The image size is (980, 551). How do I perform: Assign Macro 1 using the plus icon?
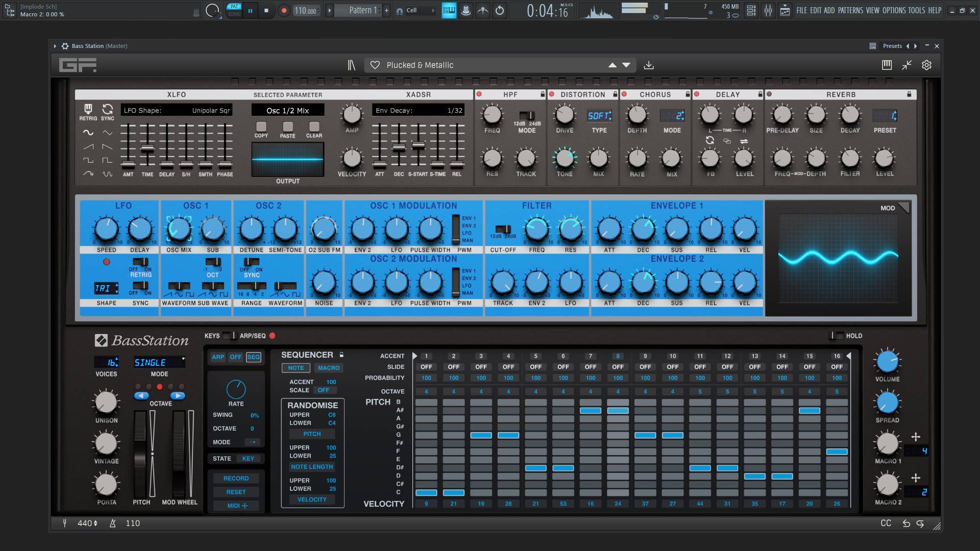click(x=916, y=437)
